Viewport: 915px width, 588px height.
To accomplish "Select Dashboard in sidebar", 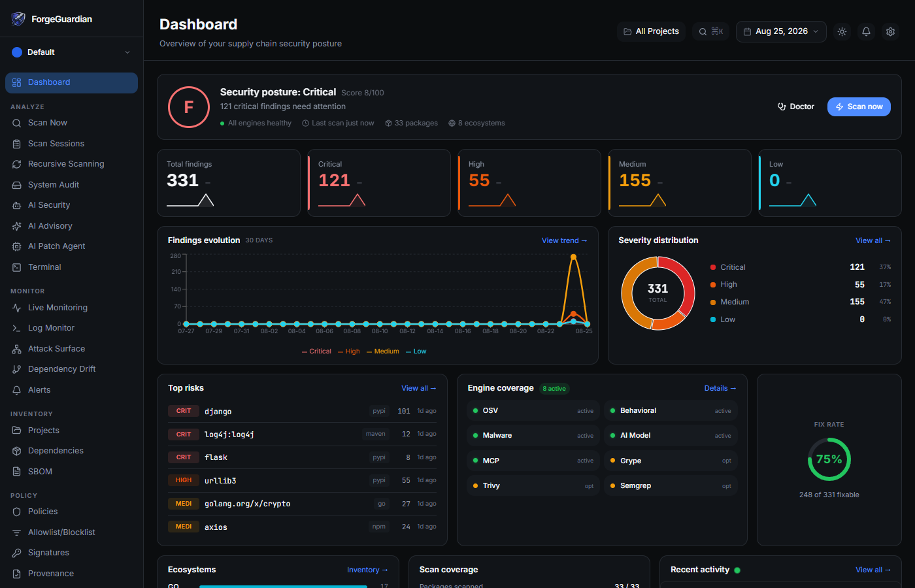I will click(x=71, y=82).
